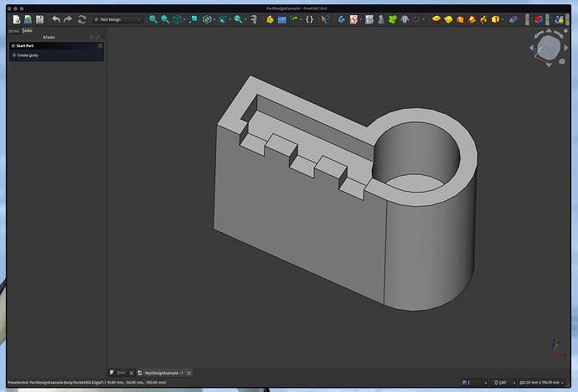
Task: Open the Part Design workbench dropdown
Action: 118,19
